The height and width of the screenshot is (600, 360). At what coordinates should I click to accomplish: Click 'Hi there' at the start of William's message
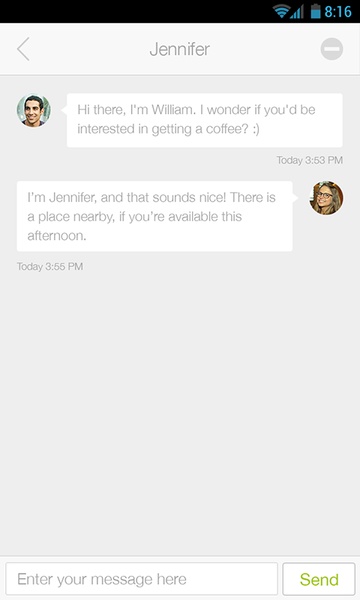pyautogui.click(x=101, y=110)
